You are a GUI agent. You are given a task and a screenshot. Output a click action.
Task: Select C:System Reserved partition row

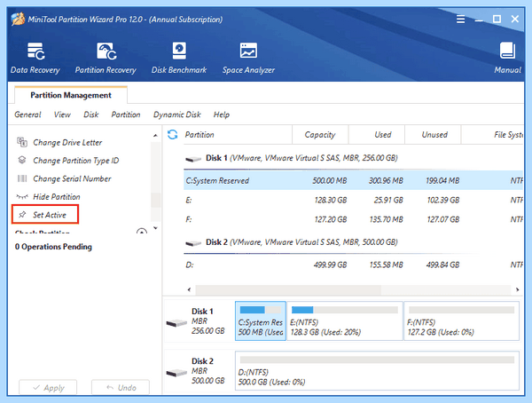click(x=353, y=180)
